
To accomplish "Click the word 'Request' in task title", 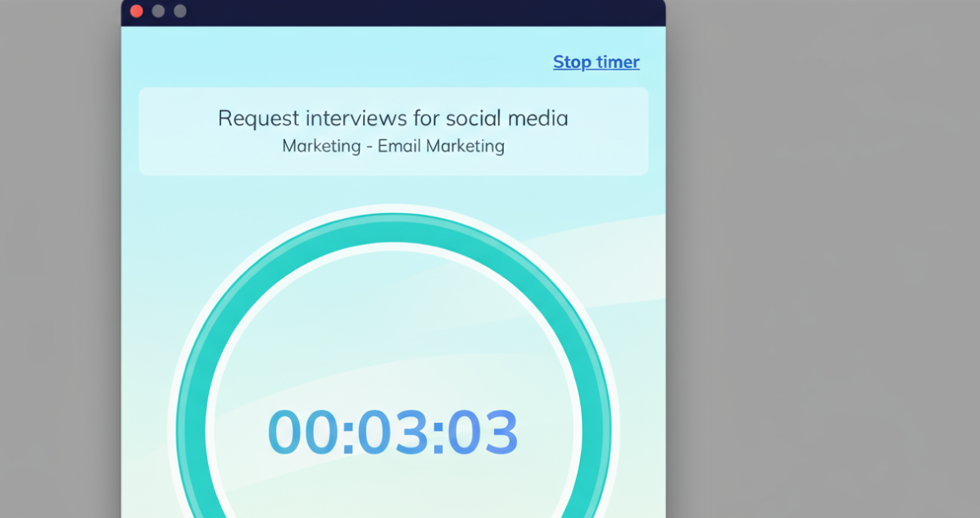I will click(x=258, y=118).
